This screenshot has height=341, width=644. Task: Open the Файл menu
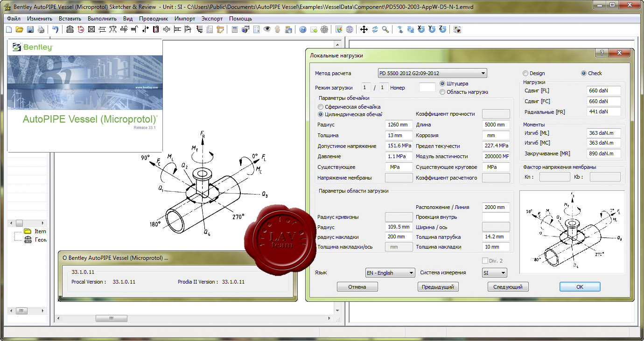(14, 19)
